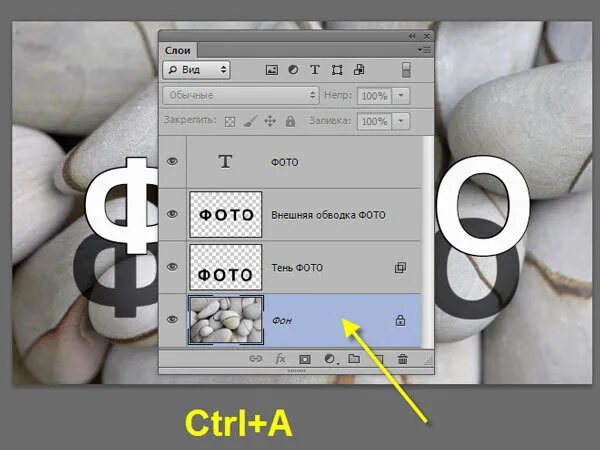This screenshot has width=600, height=450.
Task: Toggle visibility of Фон layer
Action: click(x=172, y=319)
